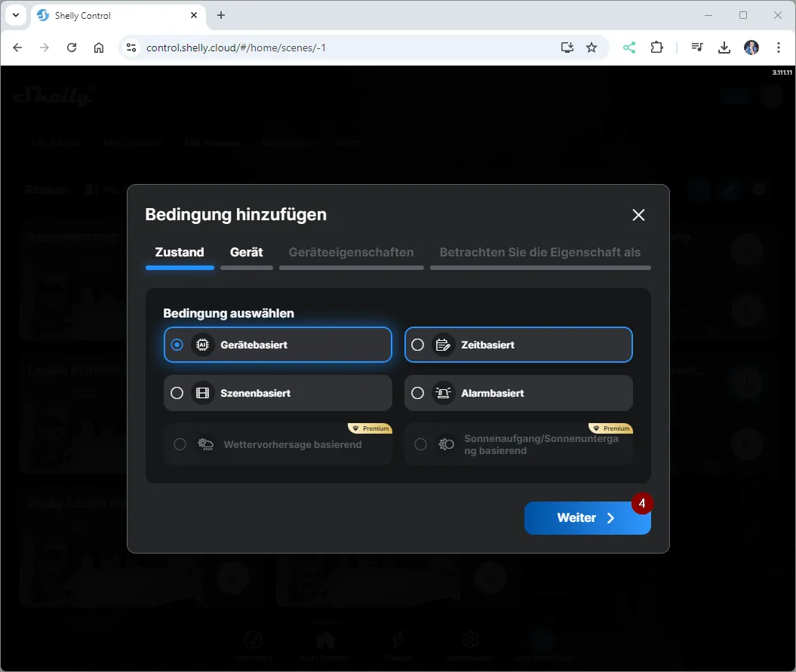796x672 pixels.
Task: Click the Gerätebasiert chip icon
Action: (x=202, y=345)
